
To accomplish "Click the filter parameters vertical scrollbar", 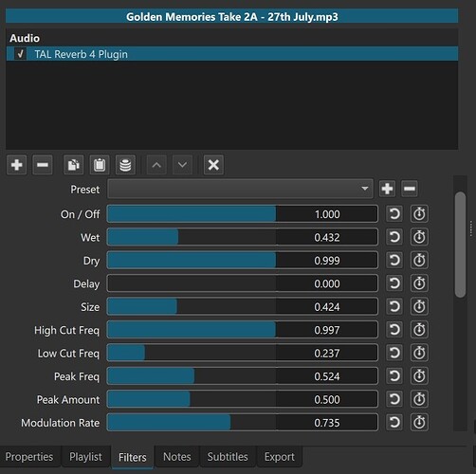I will pyautogui.click(x=460, y=245).
